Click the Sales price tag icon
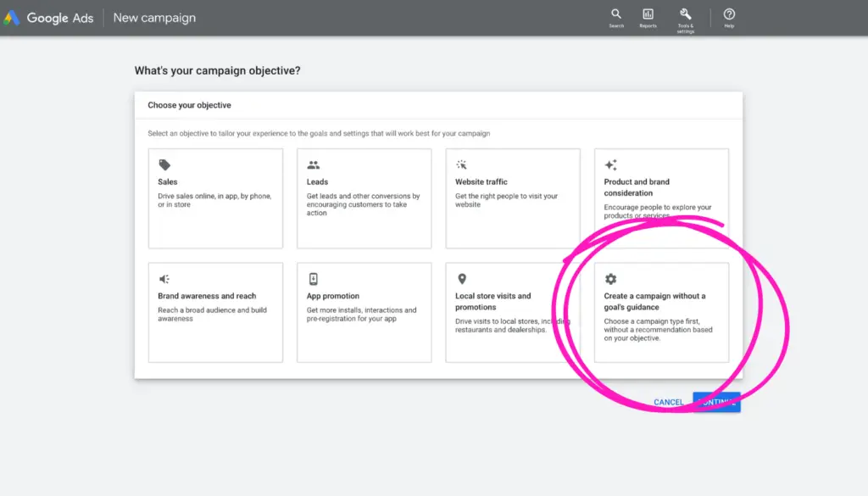 164,165
